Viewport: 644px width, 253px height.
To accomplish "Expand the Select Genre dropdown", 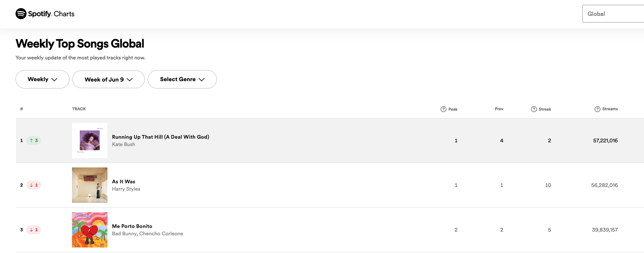I will pos(182,79).
